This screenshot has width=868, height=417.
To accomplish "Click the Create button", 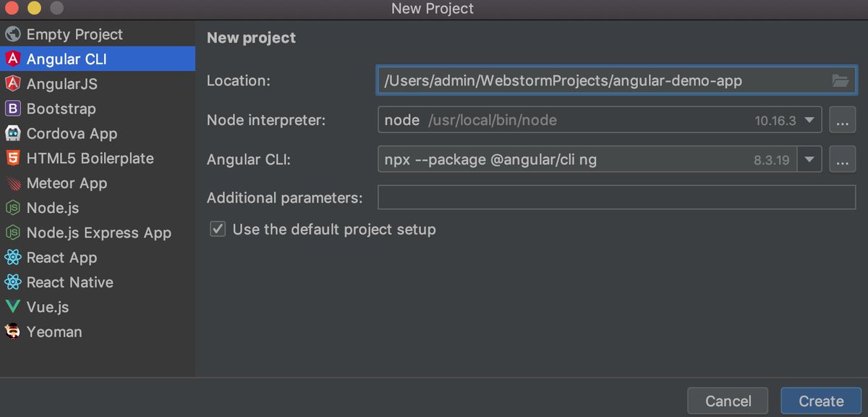I will coord(821,401).
